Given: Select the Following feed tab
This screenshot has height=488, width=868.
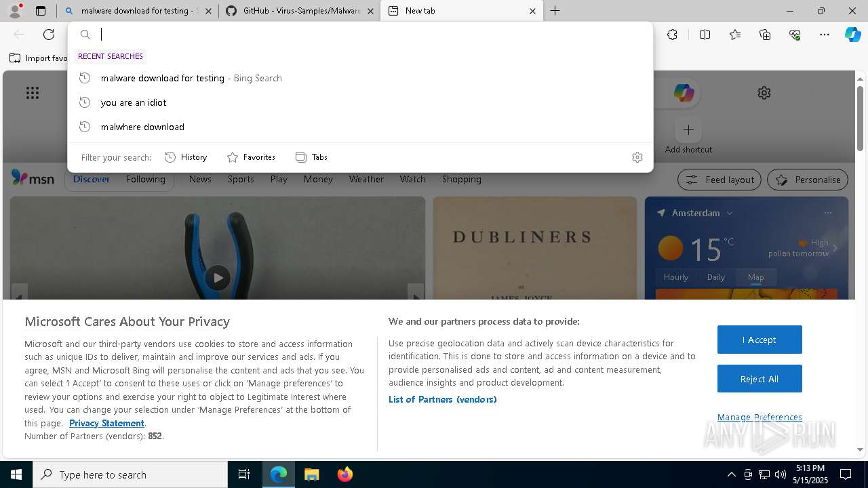Looking at the screenshot, I should click(x=145, y=179).
